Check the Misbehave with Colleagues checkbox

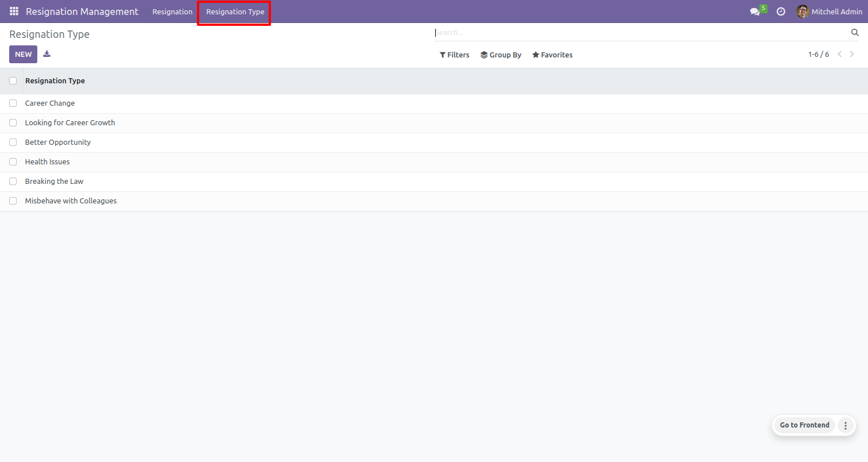pos(13,201)
